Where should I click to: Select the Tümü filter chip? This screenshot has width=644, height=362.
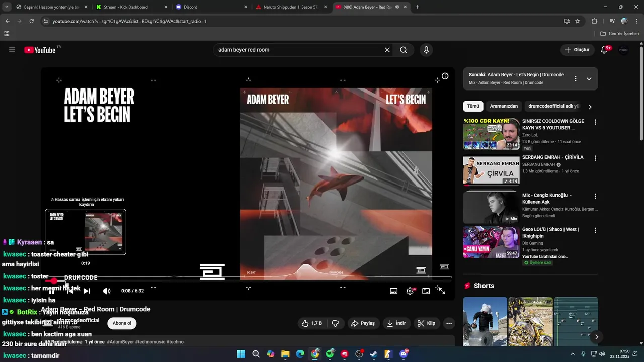(473, 106)
